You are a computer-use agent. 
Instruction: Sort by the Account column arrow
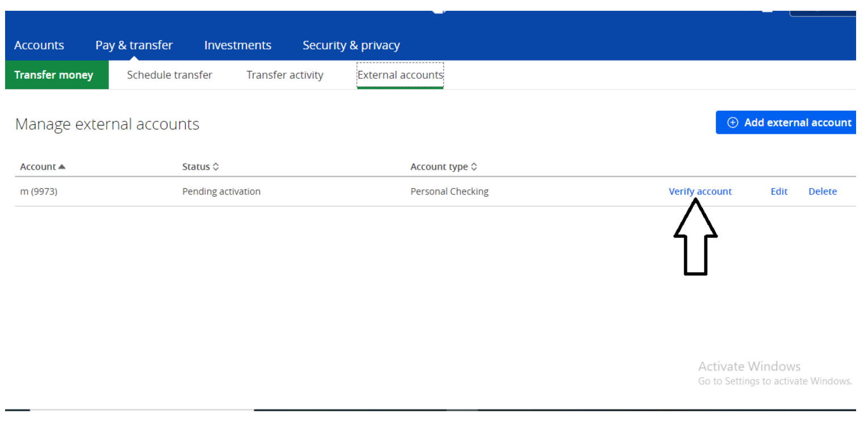tap(62, 167)
